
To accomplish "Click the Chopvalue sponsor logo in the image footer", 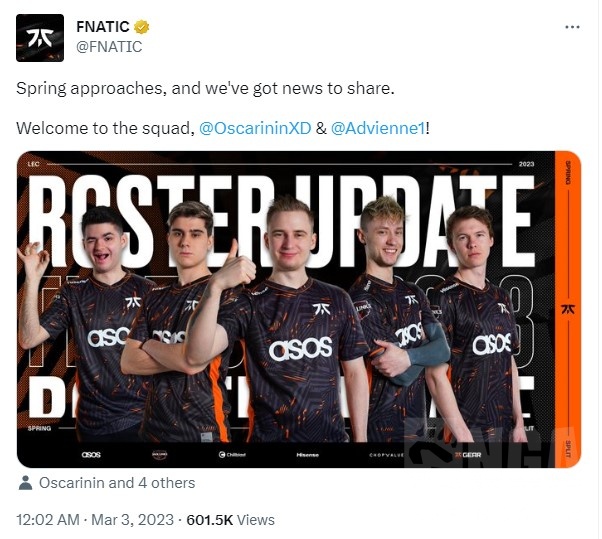I will click(387, 455).
